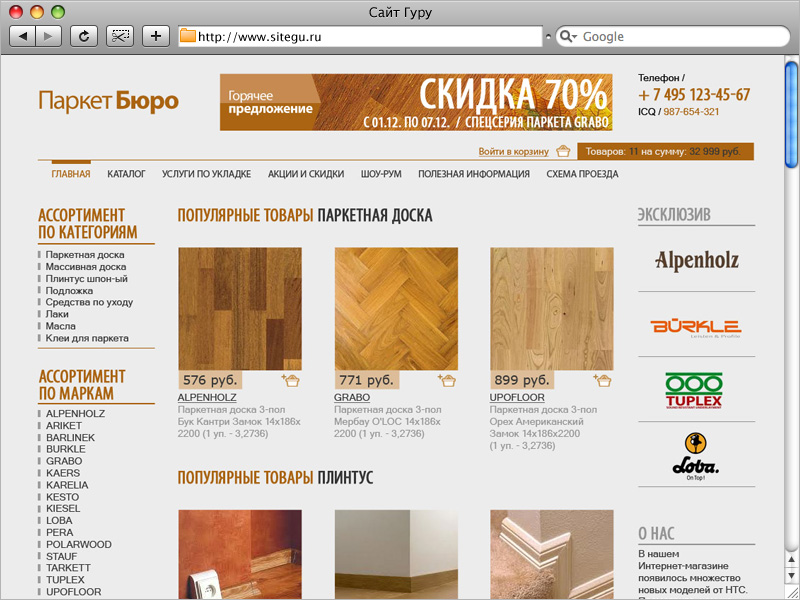Click the scissors web clip toolbar icon

click(120, 36)
